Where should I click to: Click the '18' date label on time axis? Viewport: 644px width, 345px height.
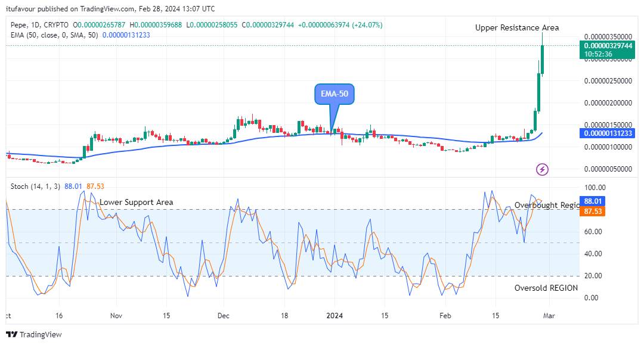(284, 315)
